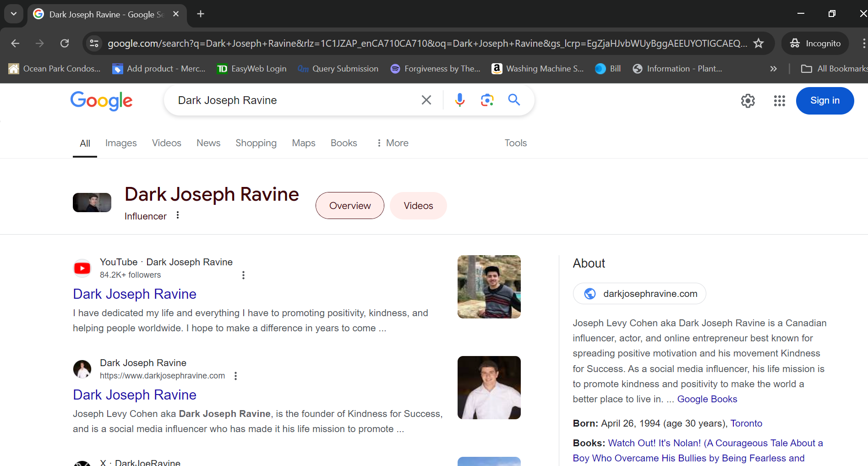Expand the More search options menu
This screenshot has width=868, height=466.
click(393, 143)
